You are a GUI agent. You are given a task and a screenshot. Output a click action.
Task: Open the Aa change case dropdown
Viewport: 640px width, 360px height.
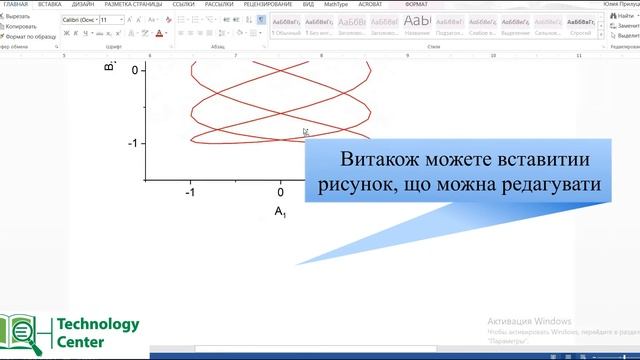tap(152, 20)
